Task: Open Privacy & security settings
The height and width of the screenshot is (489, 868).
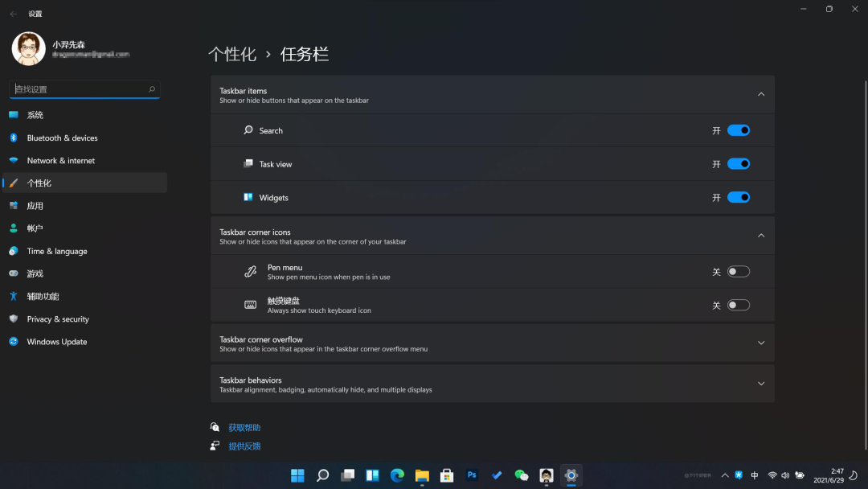Action: [84, 319]
